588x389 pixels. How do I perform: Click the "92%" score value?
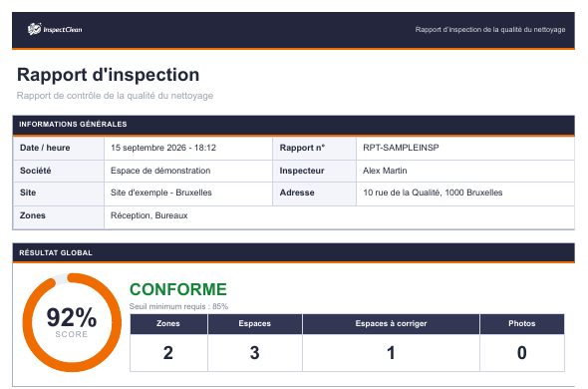(x=72, y=317)
